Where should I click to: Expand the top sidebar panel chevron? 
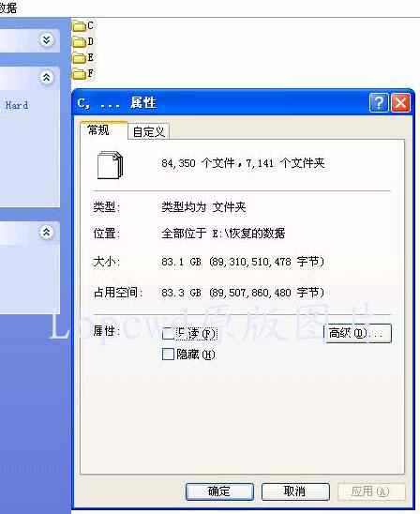point(46,40)
